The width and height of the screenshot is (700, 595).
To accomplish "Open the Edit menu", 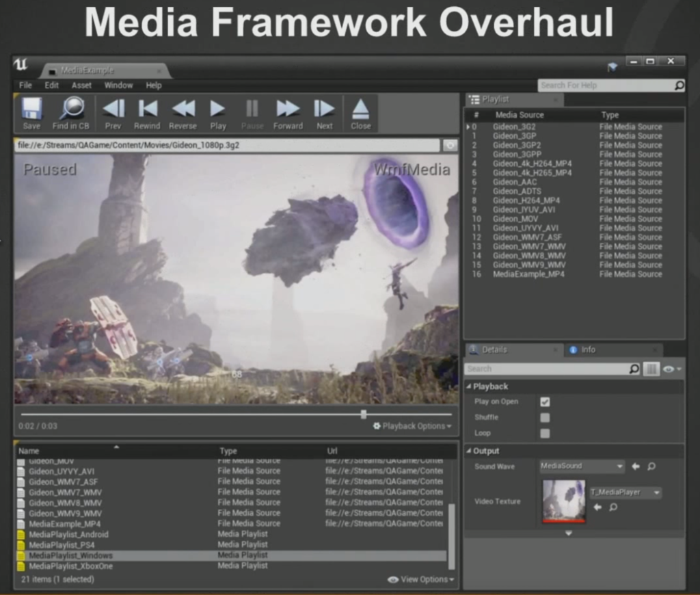I will pos(52,85).
